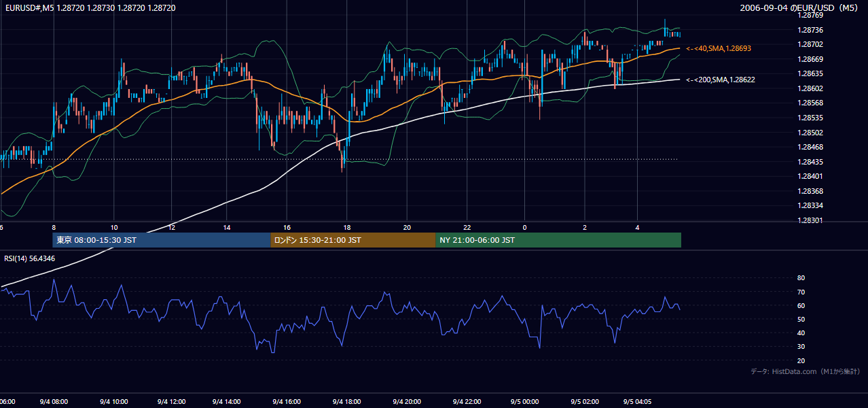The image size is (868, 408).
Task: Click the bottom time label 9/5 02:00
Action: 584,402
